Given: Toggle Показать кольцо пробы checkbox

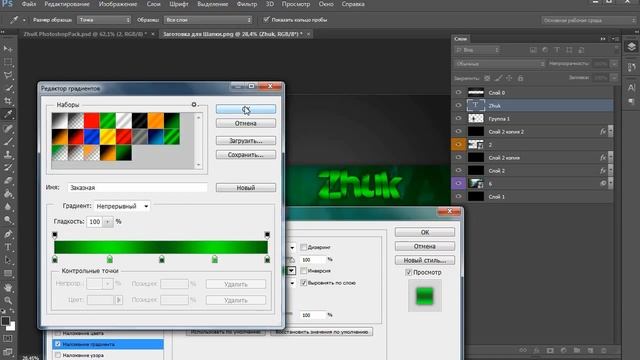Looking at the screenshot, I should click(266, 19).
